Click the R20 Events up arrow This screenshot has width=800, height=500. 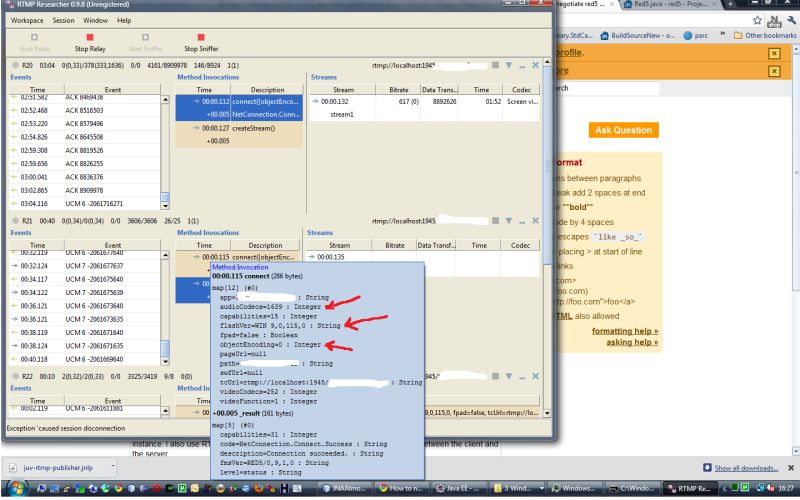(x=165, y=99)
